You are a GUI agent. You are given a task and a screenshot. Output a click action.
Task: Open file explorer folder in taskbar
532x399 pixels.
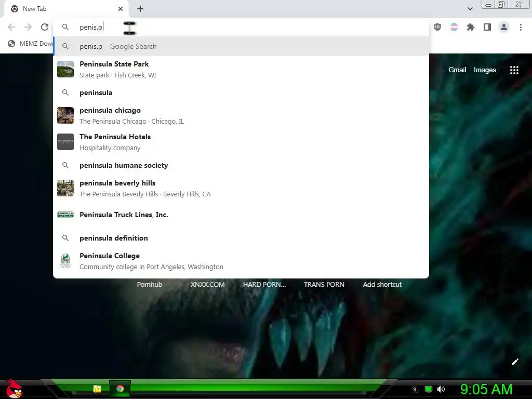[x=97, y=389]
